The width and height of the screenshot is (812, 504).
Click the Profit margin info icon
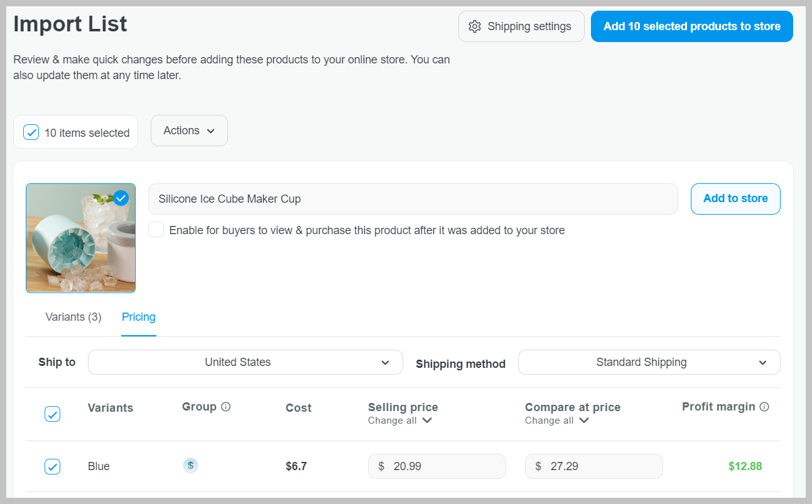(x=764, y=407)
